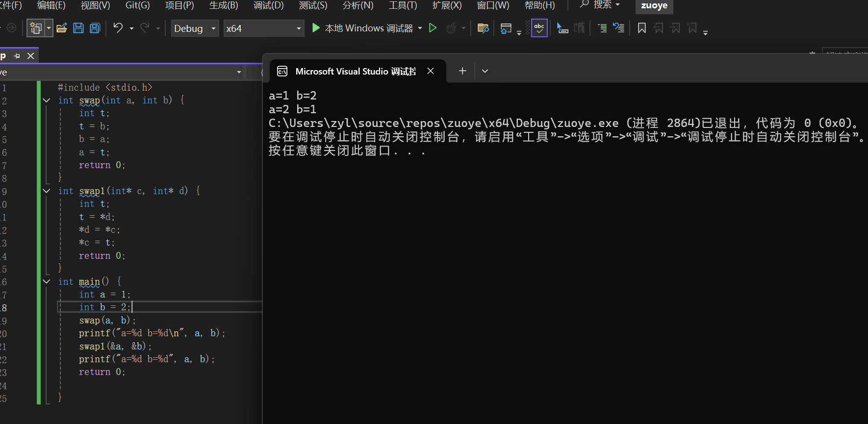
Task: Open the 编辑(E) menu
Action: pyautogui.click(x=51, y=5)
